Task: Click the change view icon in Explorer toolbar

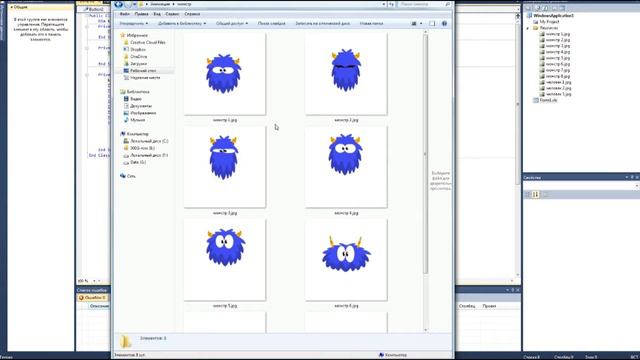Action: coord(414,24)
